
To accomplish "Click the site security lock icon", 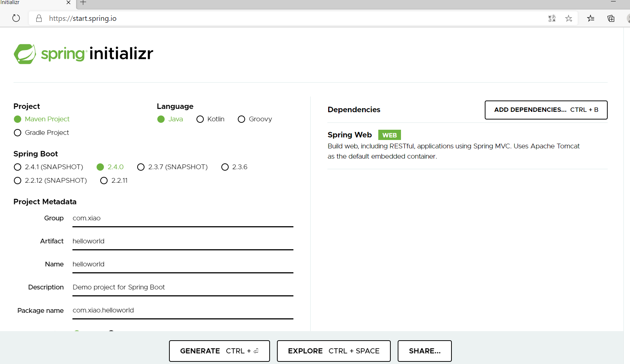I will [x=39, y=18].
